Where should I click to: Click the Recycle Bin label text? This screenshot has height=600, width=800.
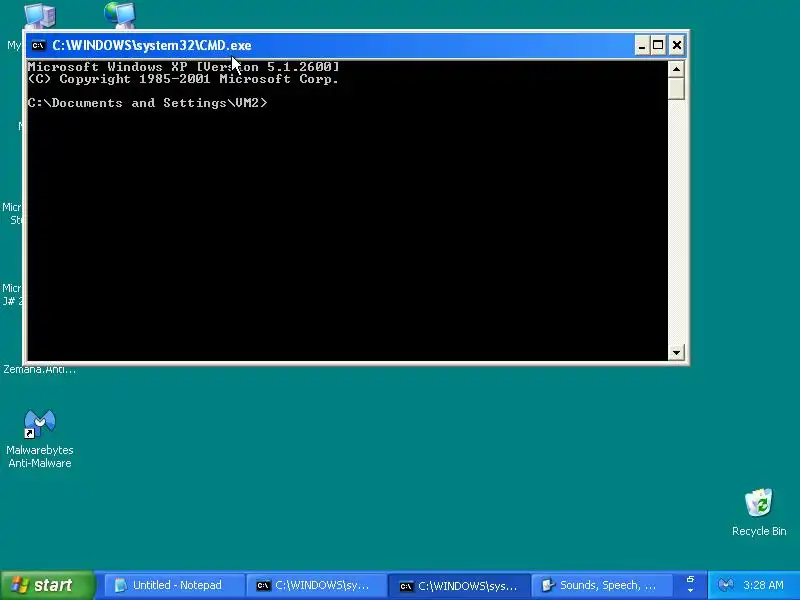(x=759, y=531)
